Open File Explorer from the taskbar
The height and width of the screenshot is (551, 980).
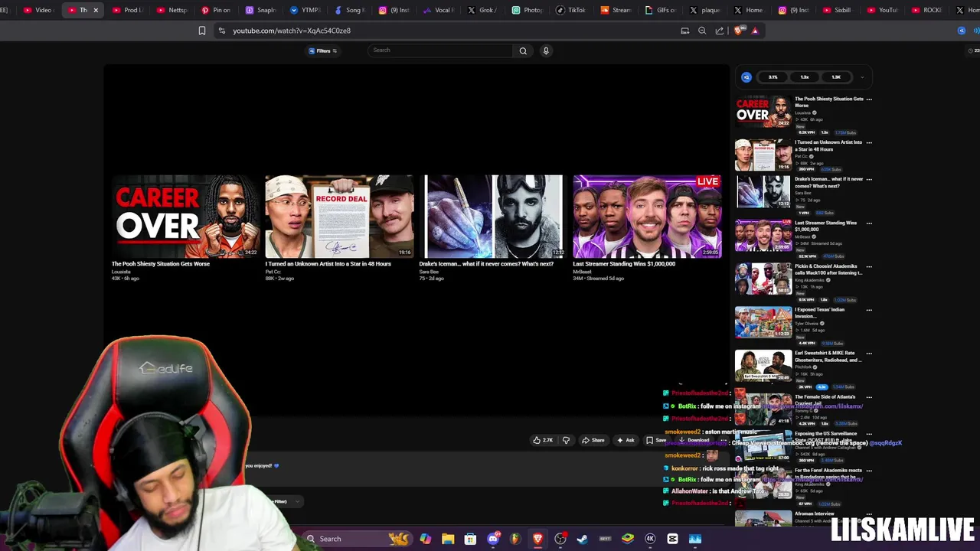(448, 539)
